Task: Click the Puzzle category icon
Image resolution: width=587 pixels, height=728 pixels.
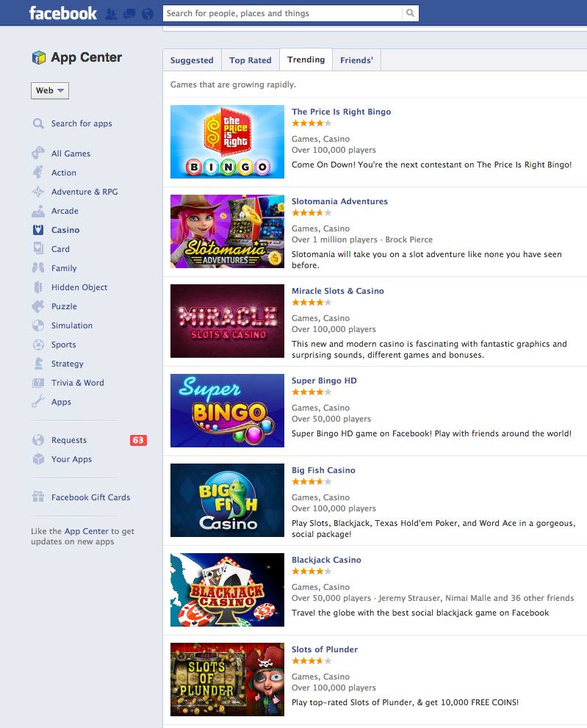Action: (38, 306)
